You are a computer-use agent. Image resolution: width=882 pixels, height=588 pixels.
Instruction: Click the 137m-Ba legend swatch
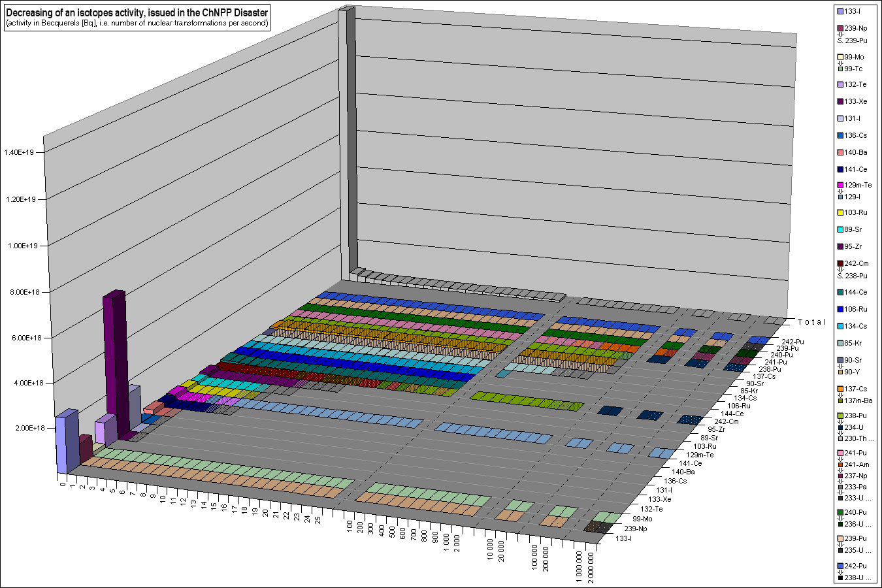pyautogui.click(x=840, y=400)
